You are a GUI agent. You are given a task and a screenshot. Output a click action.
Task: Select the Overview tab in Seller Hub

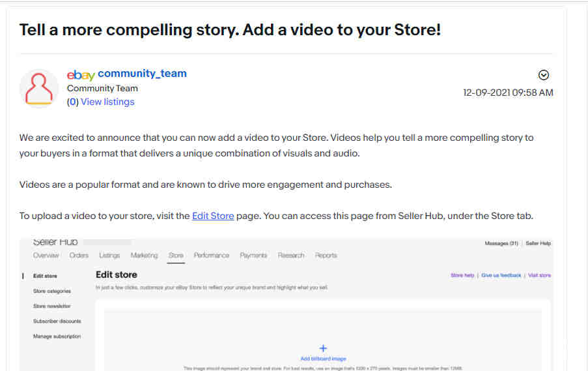point(46,256)
